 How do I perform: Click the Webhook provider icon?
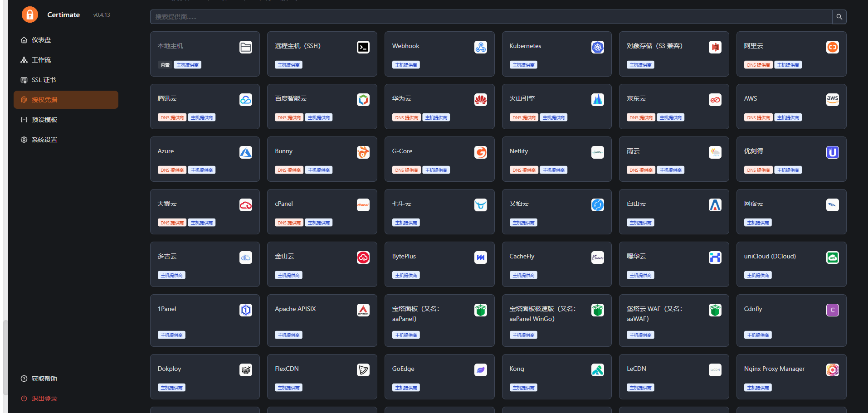480,47
